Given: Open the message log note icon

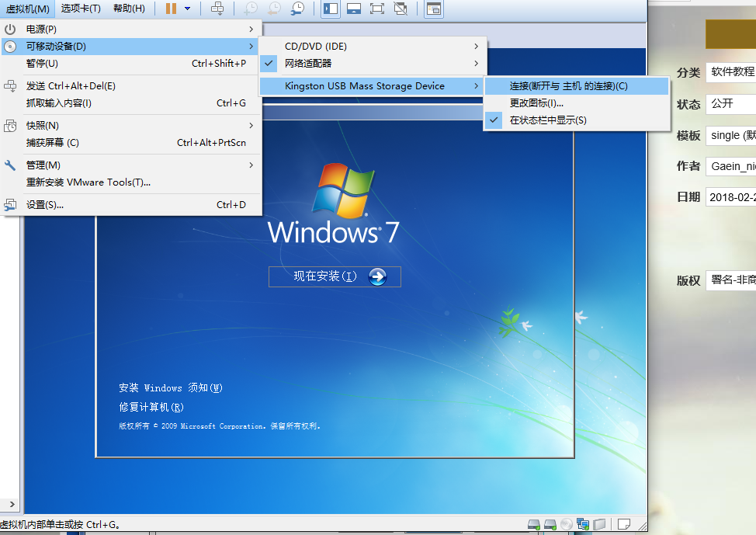Looking at the screenshot, I should click(622, 525).
